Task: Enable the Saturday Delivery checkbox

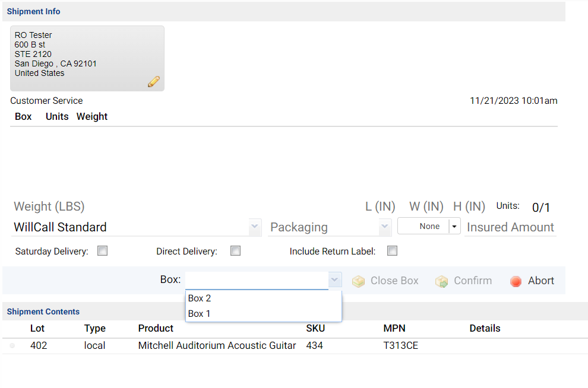Action: (x=102, y=250)
